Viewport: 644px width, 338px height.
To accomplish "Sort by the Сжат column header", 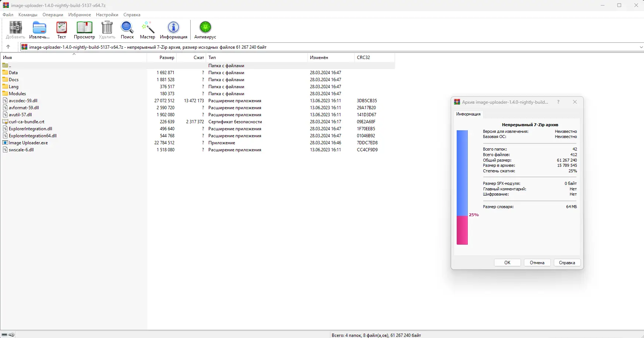I will click(191, 58).
